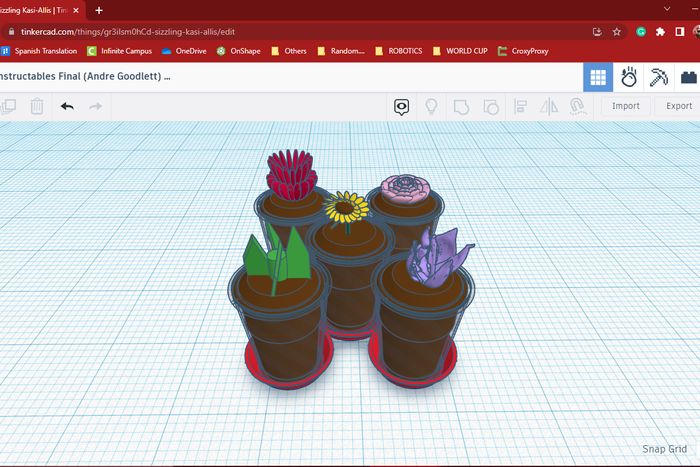This screenshot has height=467, width=700.
Task: Open the Others bookmarks folder
Action: coord(288,50)
